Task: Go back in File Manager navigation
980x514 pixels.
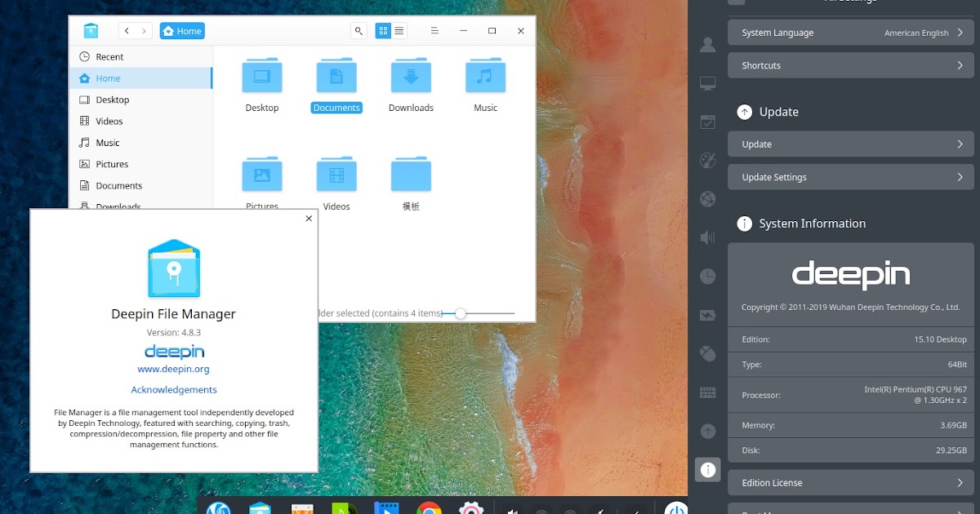Action: pos(127,31)
